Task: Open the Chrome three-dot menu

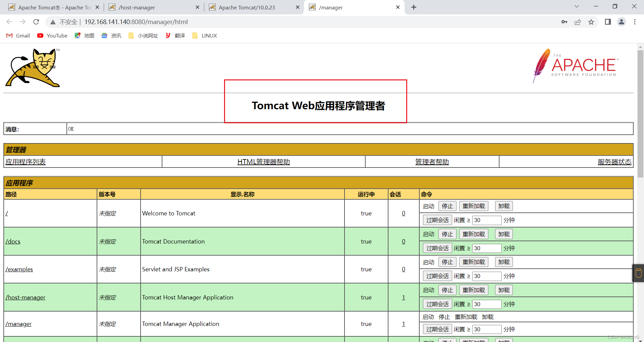Action: click(635, 22)
